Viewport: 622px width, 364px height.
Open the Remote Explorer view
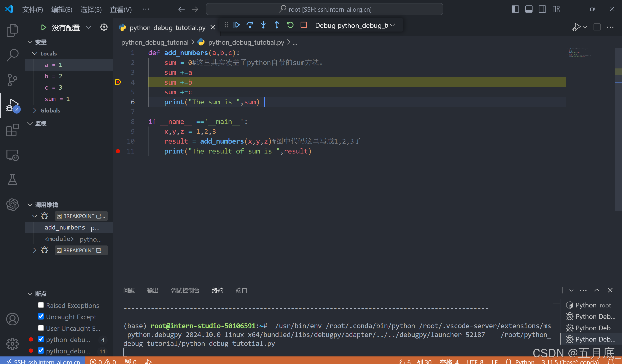[x=12, y=155]
